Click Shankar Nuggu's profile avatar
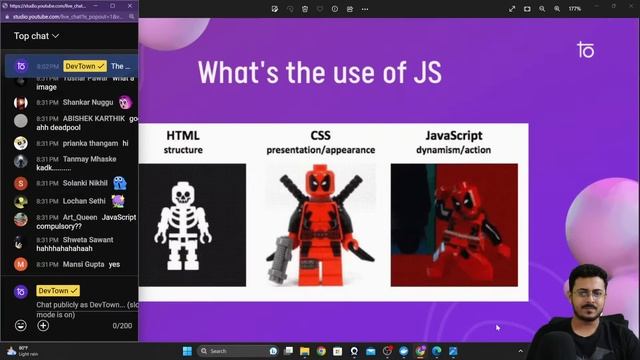Screen dimensions: 640x360 tap(21, 102)
